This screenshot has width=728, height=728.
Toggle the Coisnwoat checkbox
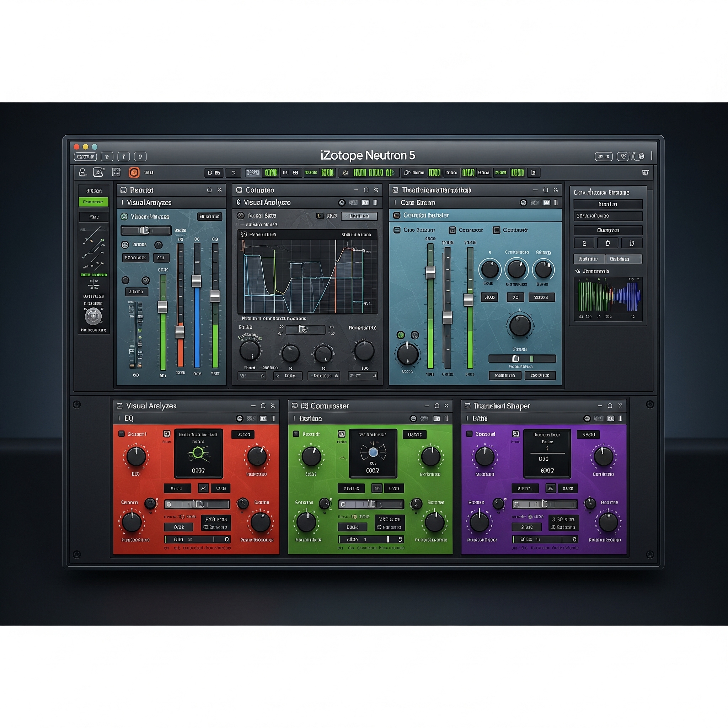coord(452,230)
